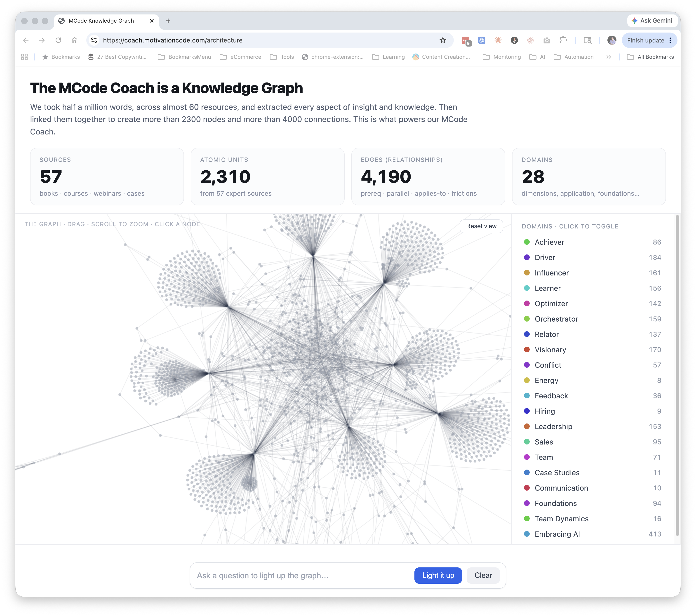Toggle the Sales domain row
696x616 pixels.
pos(592,442)
